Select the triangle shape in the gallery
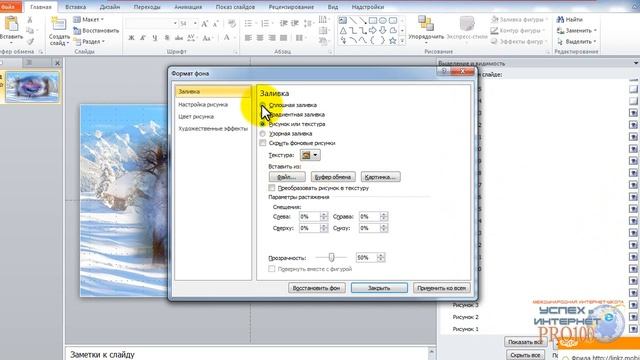 (x=343, y=31)
